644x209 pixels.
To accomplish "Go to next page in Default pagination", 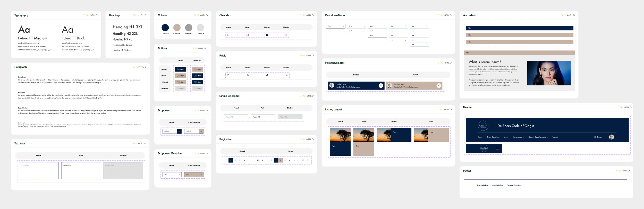I will point(262,160).
